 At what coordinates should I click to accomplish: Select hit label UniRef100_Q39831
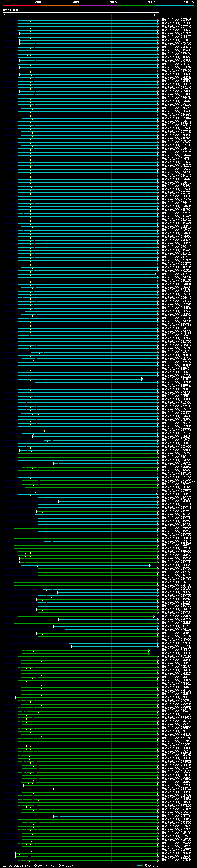coord(177,91)
